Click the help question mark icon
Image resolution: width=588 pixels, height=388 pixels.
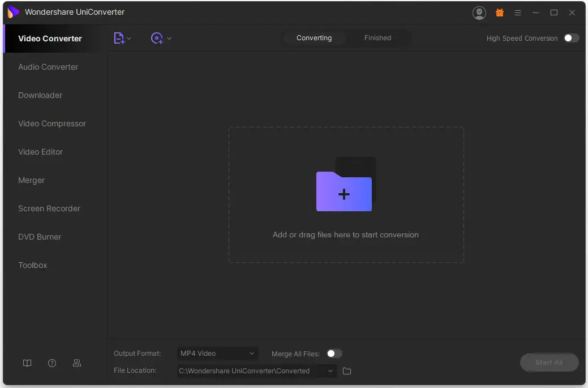(52, 363)
